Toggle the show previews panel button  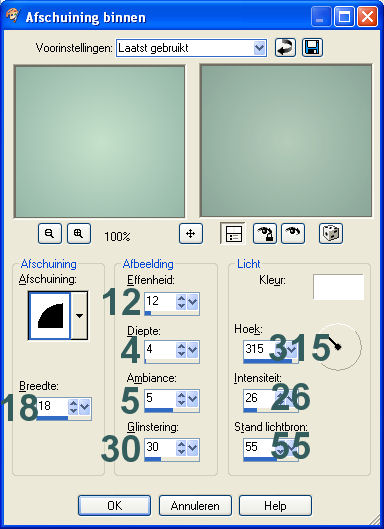[x=233, y=233]
